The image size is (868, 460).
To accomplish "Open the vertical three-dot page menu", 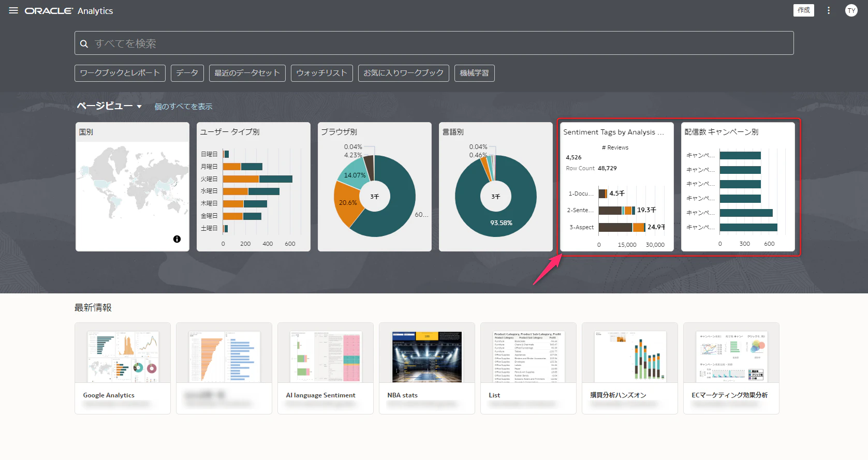I will (829, 10).
